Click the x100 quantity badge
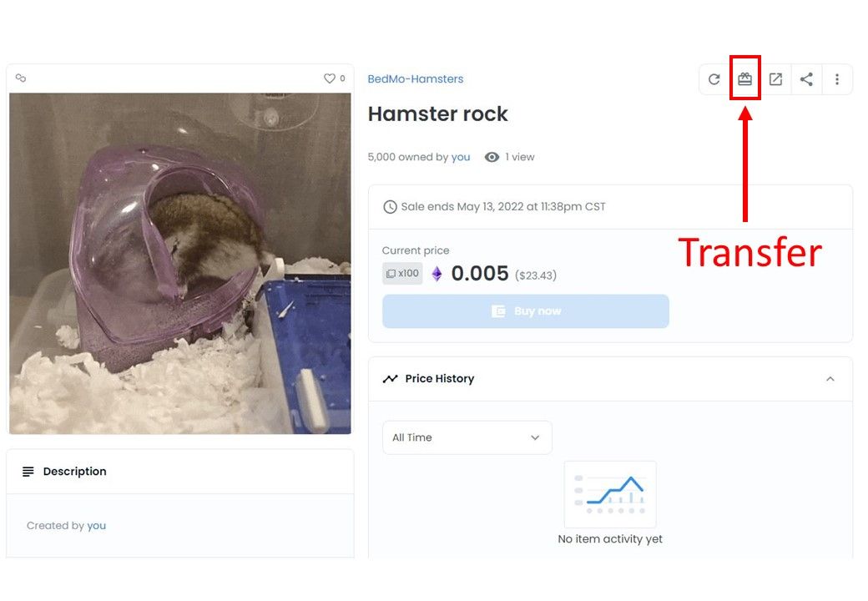The image size is (868, 601). [x=402, y=274]
